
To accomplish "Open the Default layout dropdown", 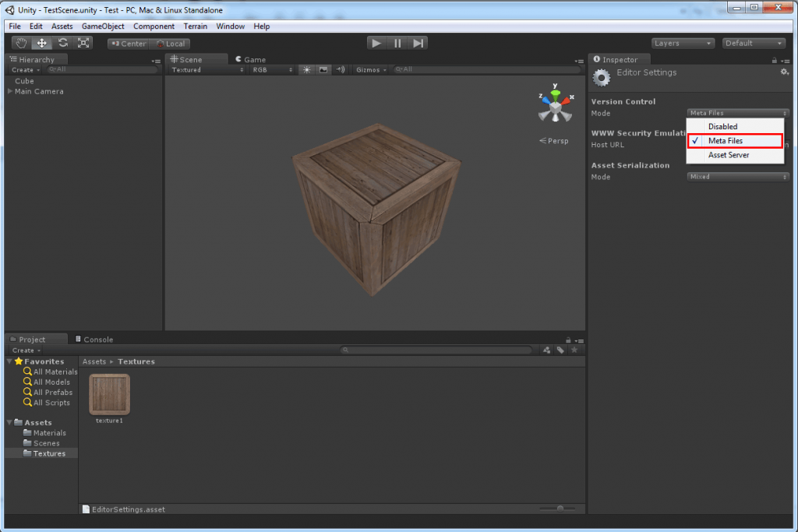I will [x=754, y=44].
